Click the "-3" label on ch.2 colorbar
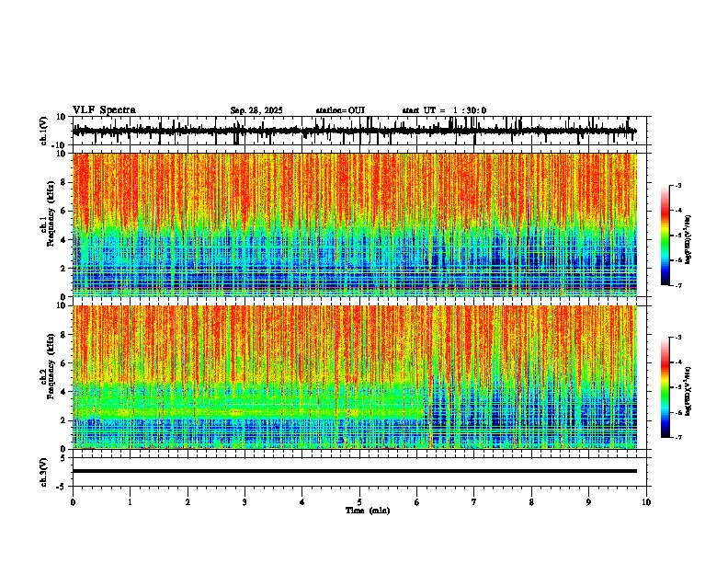Screen dimensions: 728x563 pos(677,338)
